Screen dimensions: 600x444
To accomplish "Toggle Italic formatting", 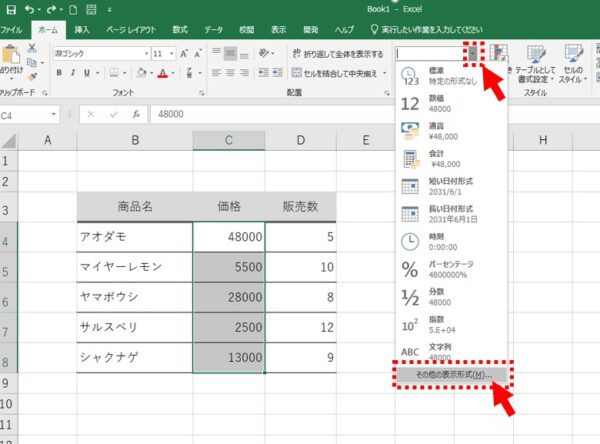I will point(73,72).
